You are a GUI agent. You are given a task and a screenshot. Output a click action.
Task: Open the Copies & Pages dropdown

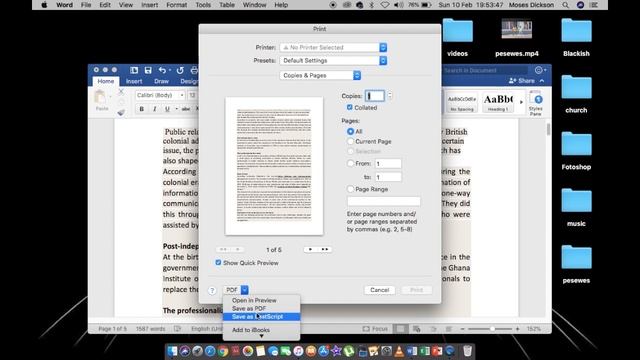[320, 76]
